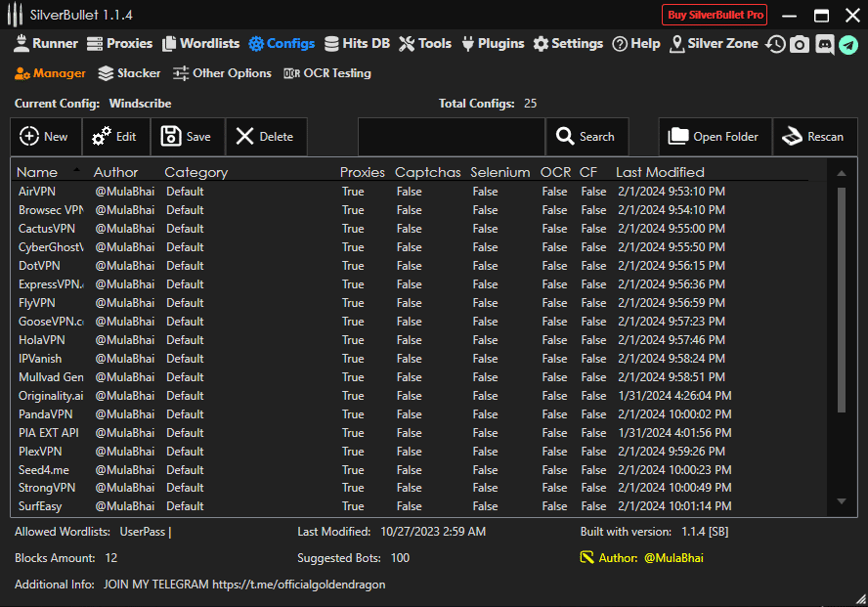Sort by Author column header

tap(115, 172)
